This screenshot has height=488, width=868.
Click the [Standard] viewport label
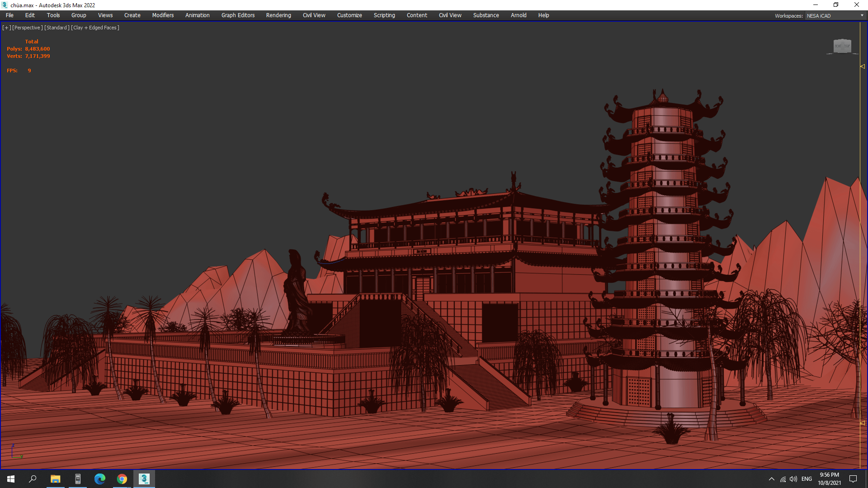tap(57, 28)
